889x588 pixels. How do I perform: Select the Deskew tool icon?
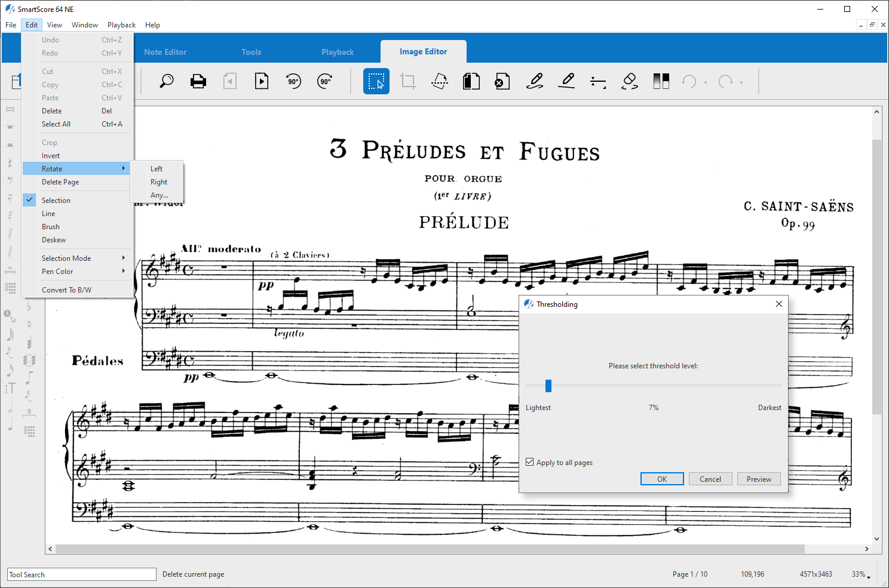440,81
